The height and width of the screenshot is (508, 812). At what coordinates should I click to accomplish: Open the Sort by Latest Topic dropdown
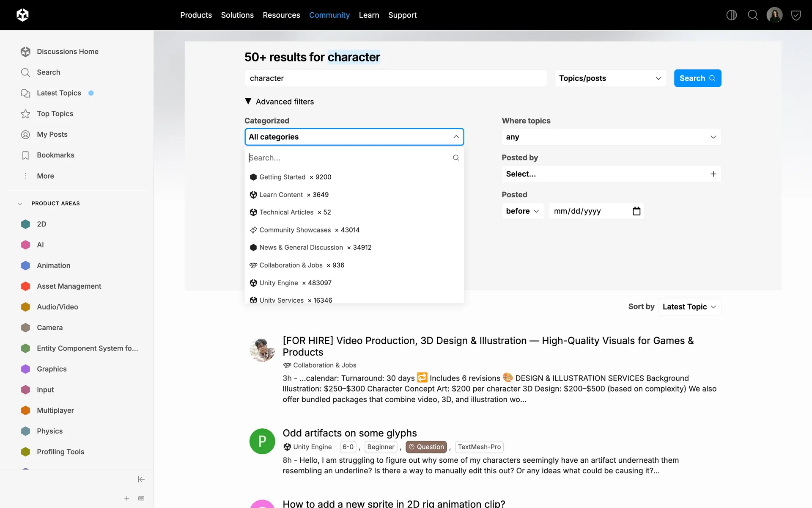coord(689,306)
